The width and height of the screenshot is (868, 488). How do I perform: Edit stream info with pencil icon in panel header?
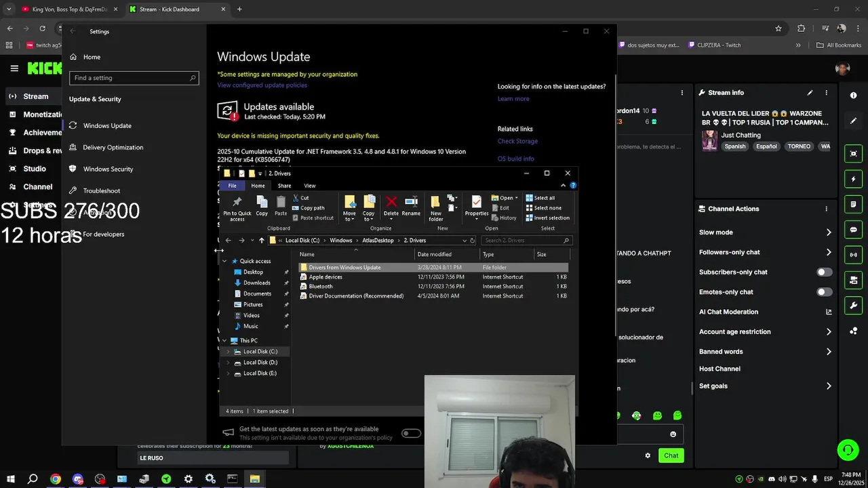[x=810, y=93]
